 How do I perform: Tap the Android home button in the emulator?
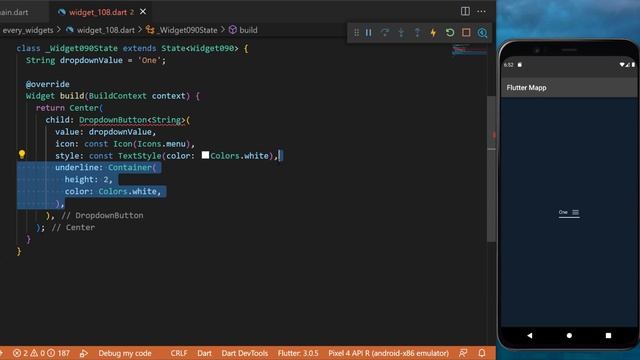569,336
